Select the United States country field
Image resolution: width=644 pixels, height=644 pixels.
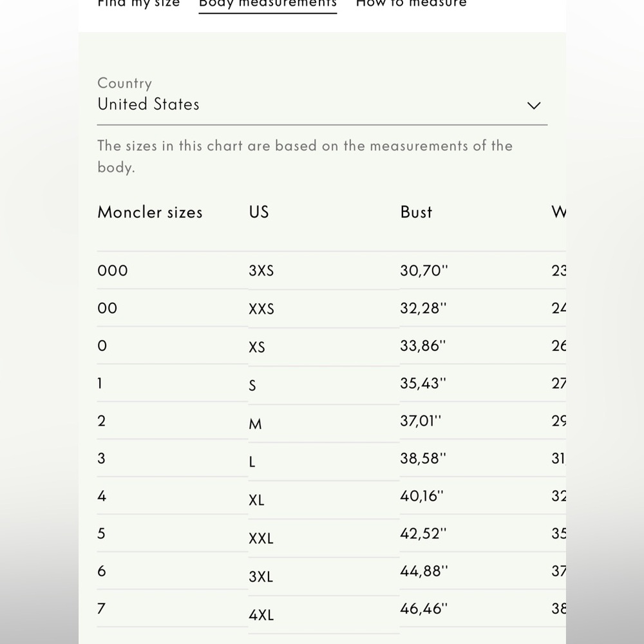pyautogui.click(x=322, y=104)
